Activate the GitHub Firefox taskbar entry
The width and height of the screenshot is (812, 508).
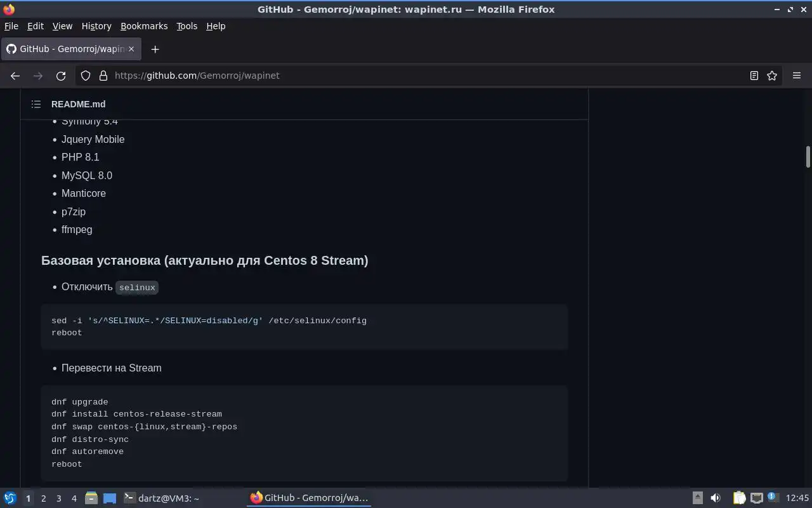click(x=309, y=498)
